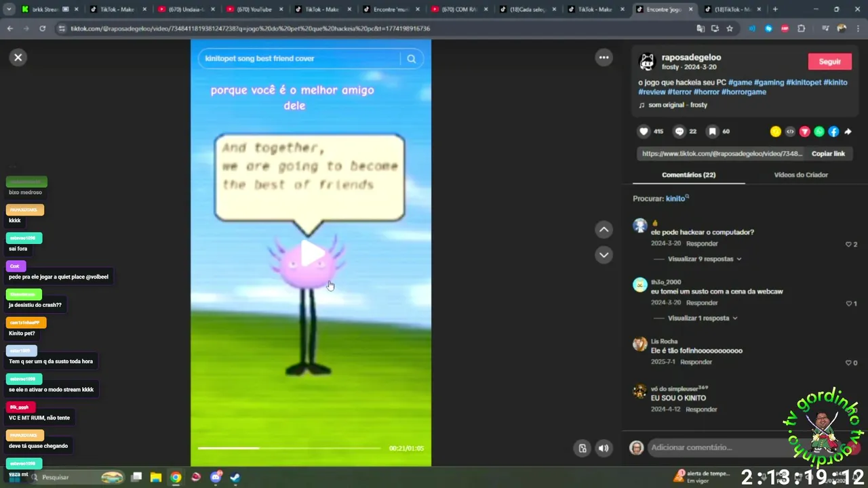
Task: Open a new browser tab
Action: click(775, 9)
